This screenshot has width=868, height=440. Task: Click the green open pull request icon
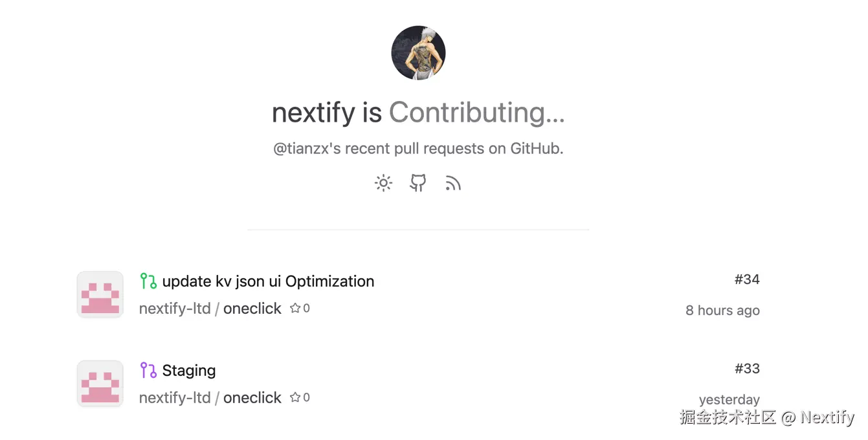(x=148, y=280)
